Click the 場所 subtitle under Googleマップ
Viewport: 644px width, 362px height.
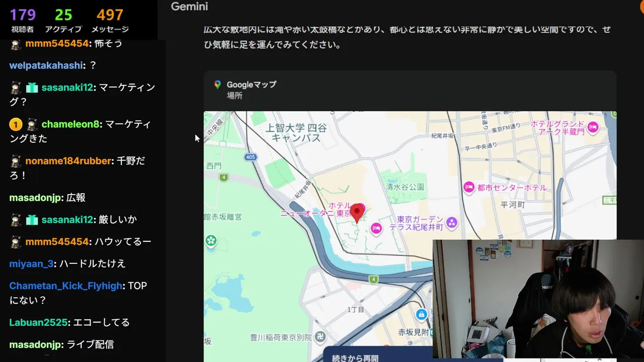point(234,96)
